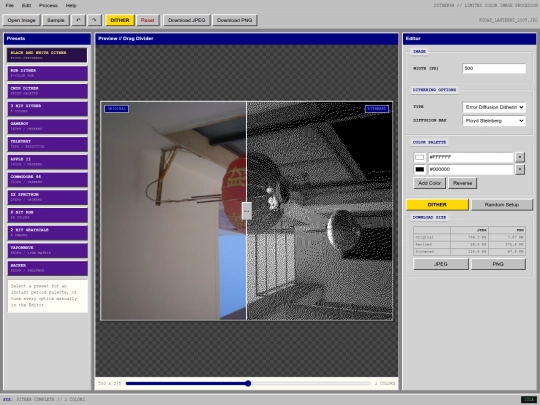The height and width of the screenshot is (405, 540).
Task: Select the Commodore 64 preset
Action: pos(48,179)
